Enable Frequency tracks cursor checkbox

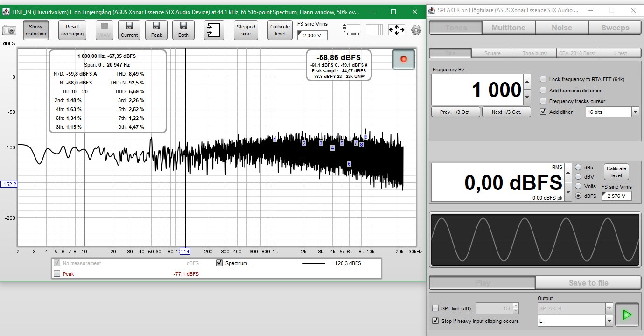tap(543, 101)
